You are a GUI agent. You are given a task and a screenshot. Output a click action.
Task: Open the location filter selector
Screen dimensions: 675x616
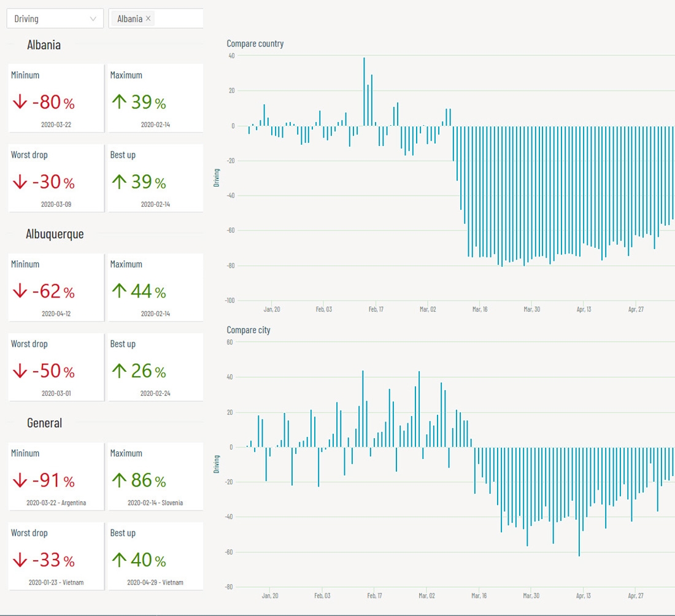(178, 18)
